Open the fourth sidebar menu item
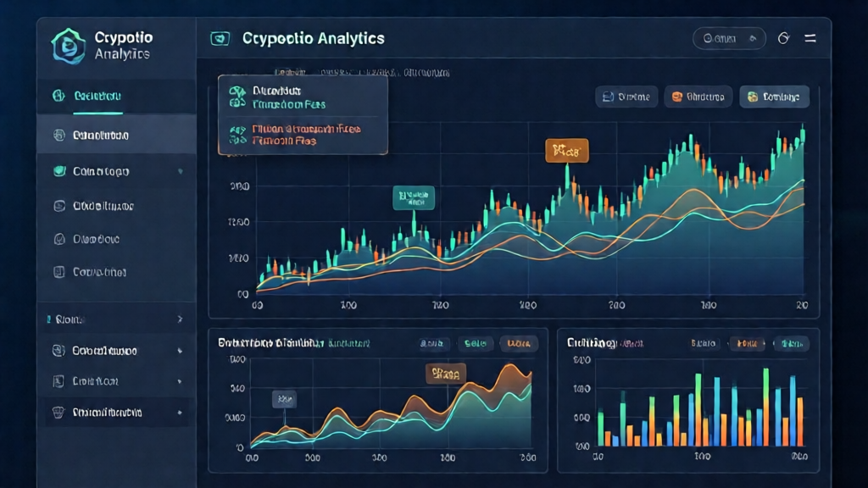 (116, 206)
